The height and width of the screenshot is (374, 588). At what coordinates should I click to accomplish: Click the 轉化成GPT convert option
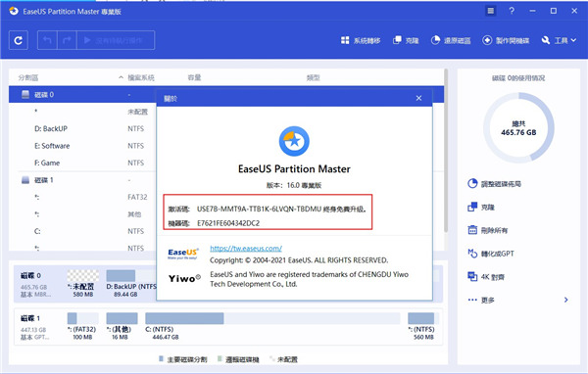[491, 254]
